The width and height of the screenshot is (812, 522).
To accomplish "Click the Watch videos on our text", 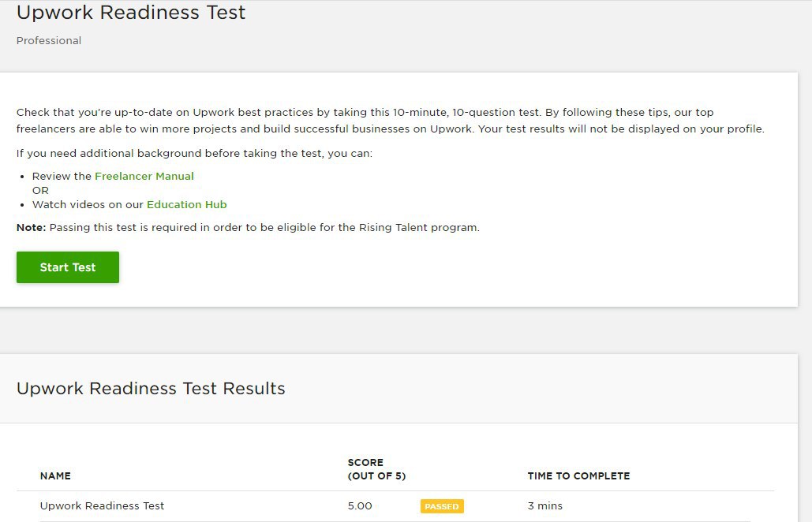I will coord(88,204).
